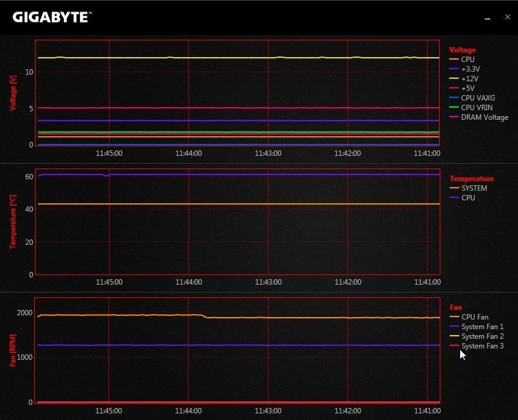Minimize the Gigabyte monitoring window

488,19
